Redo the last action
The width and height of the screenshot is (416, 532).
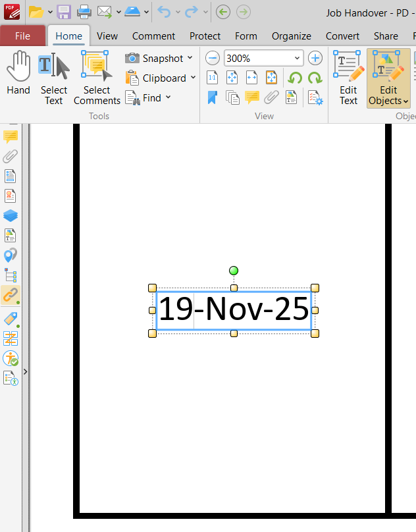[192, 13]
